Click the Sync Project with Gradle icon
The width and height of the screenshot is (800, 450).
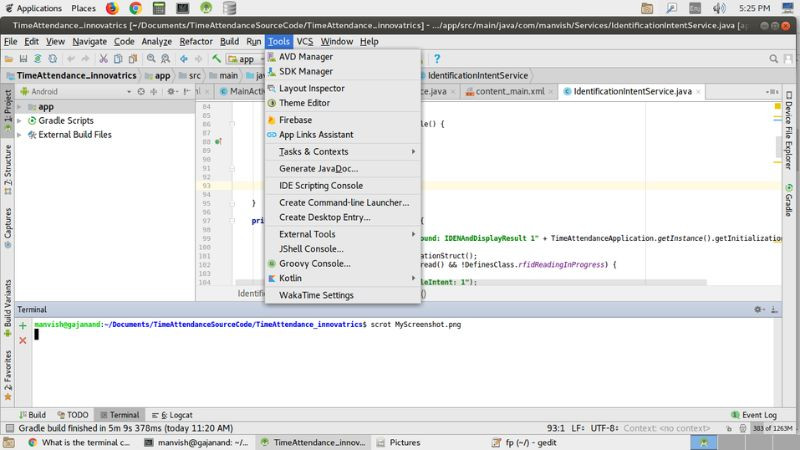click(38, 59)
